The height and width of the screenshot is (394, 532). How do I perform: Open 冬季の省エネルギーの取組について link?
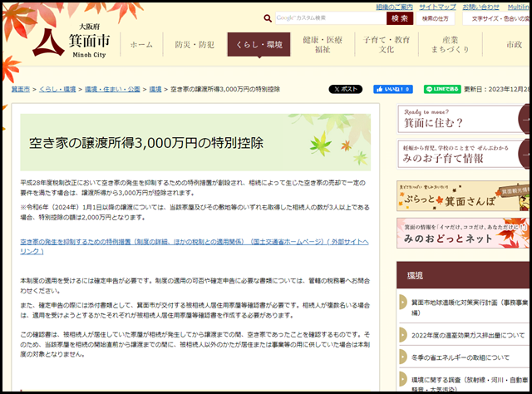(460, 357)
